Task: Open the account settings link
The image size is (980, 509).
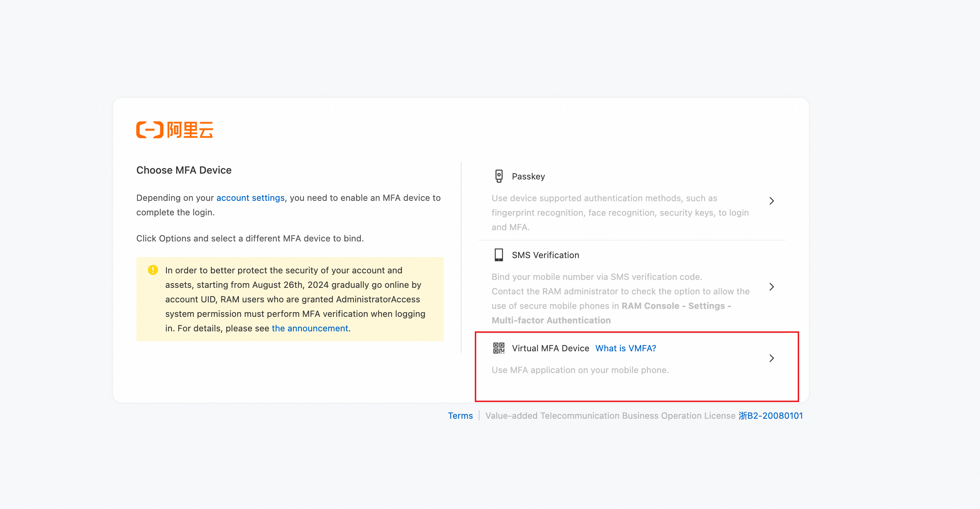Action: [250, 198]
